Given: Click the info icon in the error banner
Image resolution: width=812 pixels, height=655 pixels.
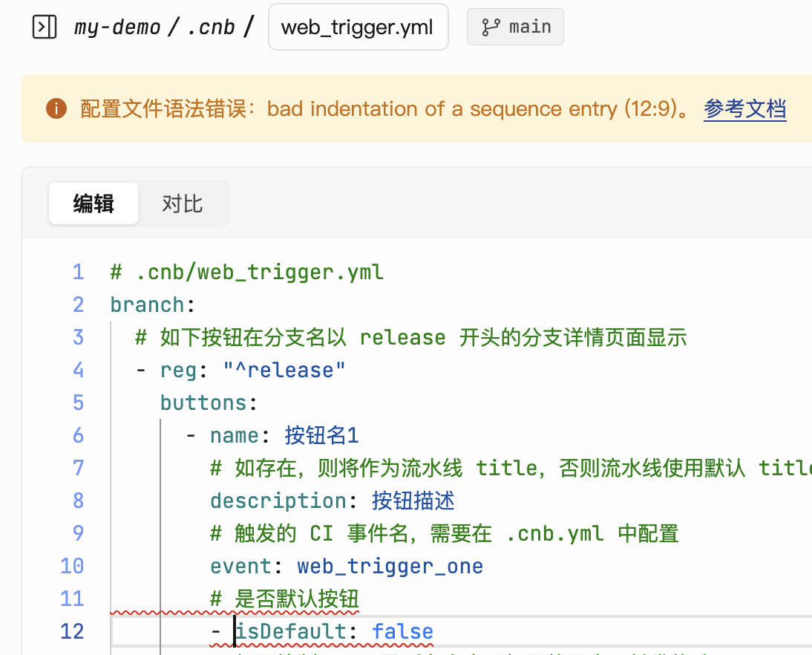Looking at the screenshot, I should tap(56, 108).
